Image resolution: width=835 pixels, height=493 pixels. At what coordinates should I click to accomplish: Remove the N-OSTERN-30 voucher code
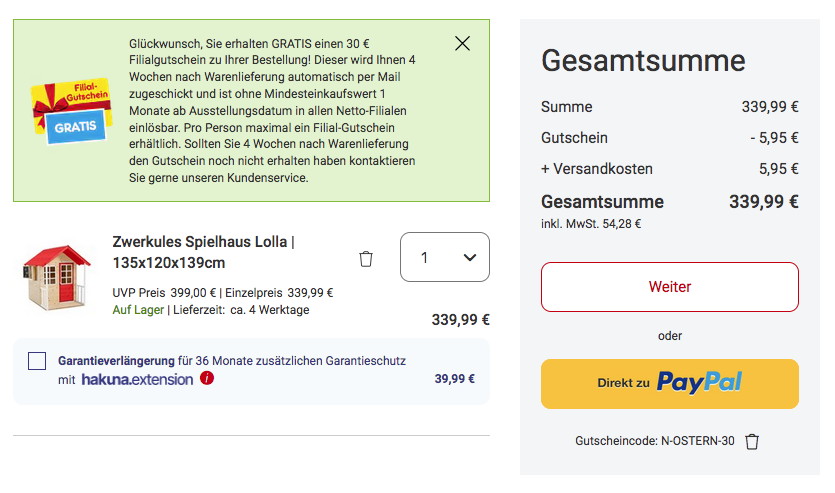click(753, 441)
